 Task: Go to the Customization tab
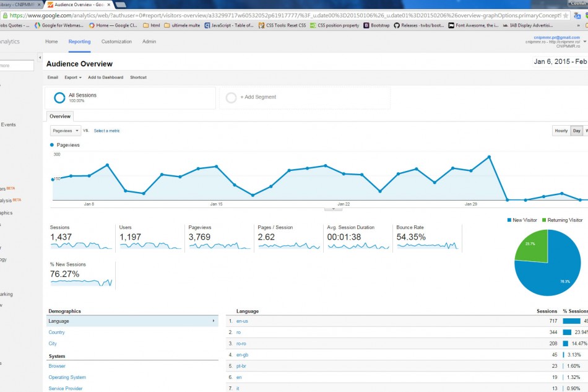coord(116,41)
